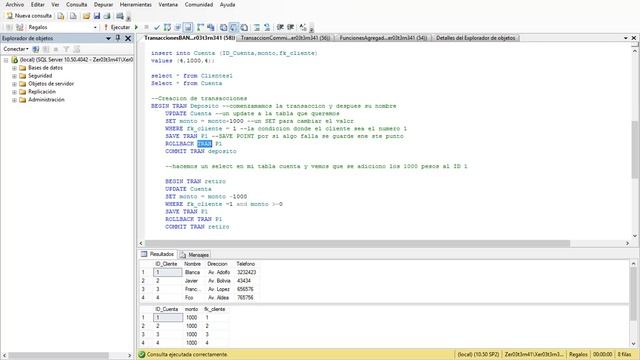
Task: Uncomment the selected lines
Action: [267, 27]
